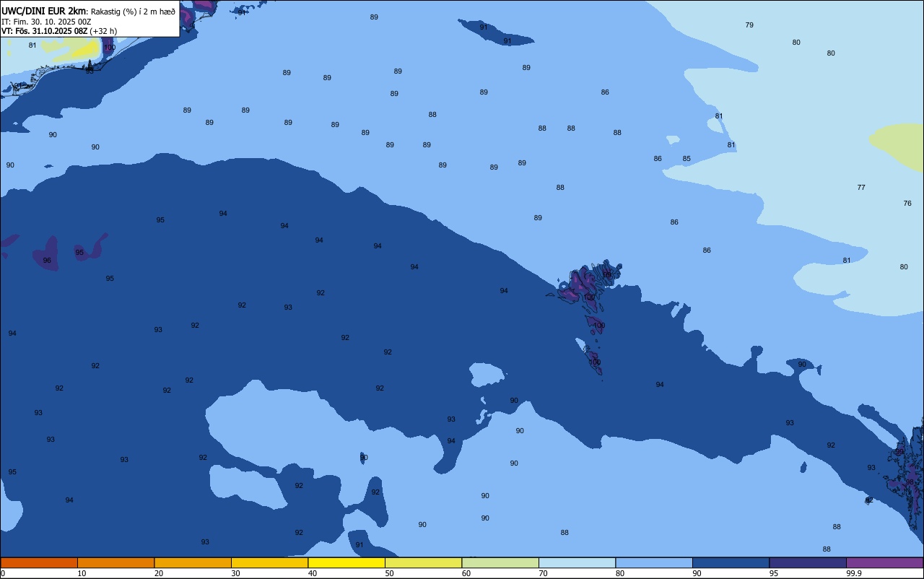This screenshot has width=924, height=579.
Task: Click the 30–40 golden legend swatch
Action: point(269,562)
